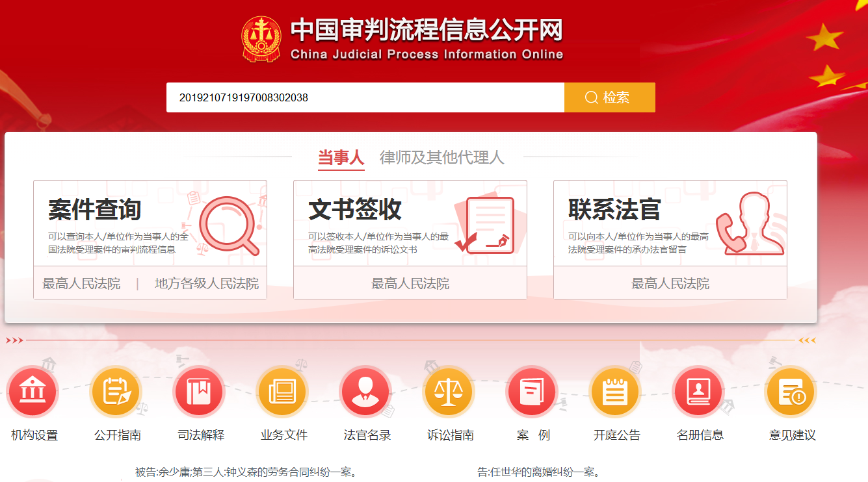Click the 机构设置 building icon
Image resolution: width=868 pixels, height=482 pixels.
[33, 392]
